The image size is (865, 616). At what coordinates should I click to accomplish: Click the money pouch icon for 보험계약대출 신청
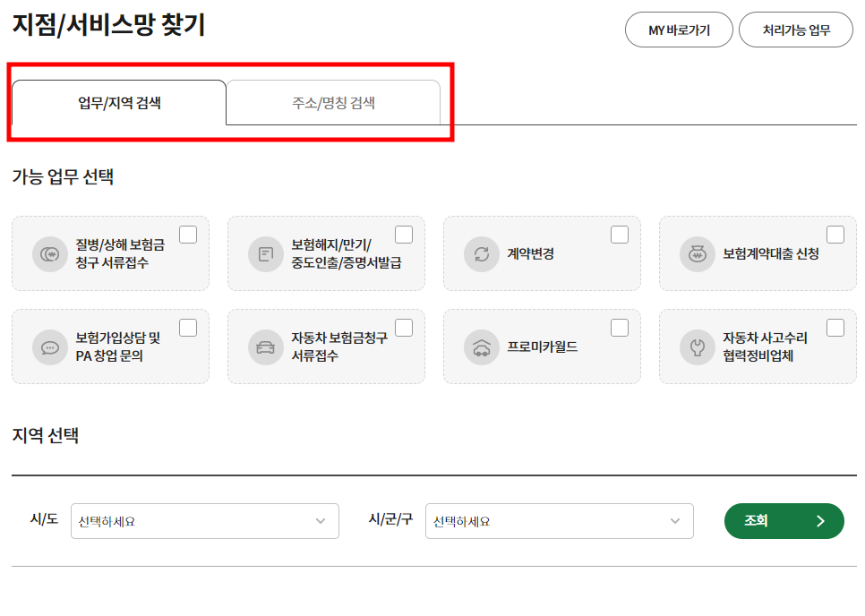697,253
